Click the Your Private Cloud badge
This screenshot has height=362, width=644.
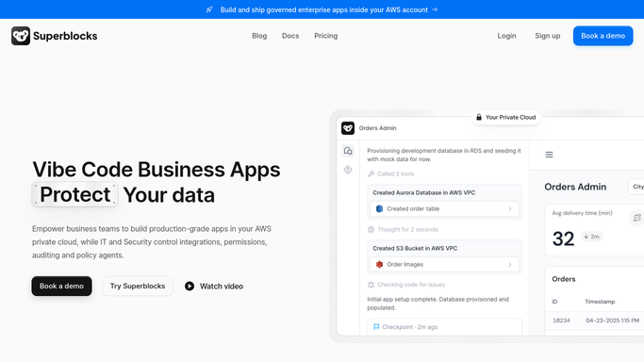pyautogui.click(x=506, y=117)
